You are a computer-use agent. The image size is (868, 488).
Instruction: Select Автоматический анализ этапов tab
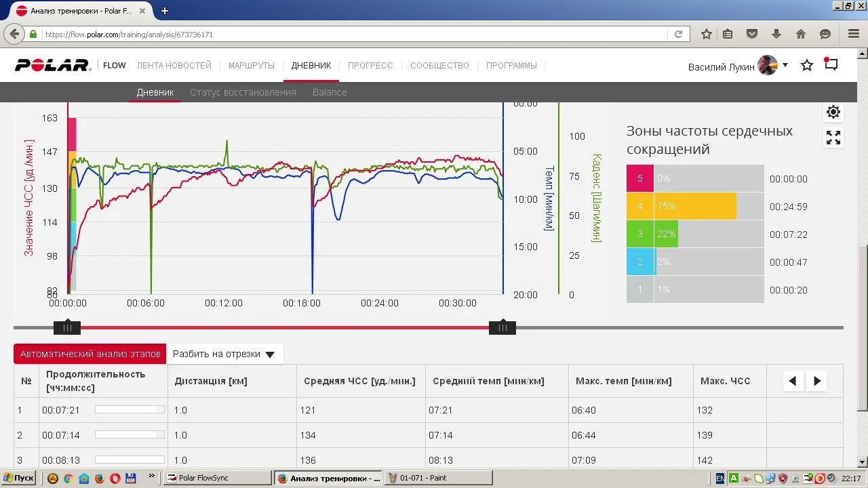[x=90, y=354]
